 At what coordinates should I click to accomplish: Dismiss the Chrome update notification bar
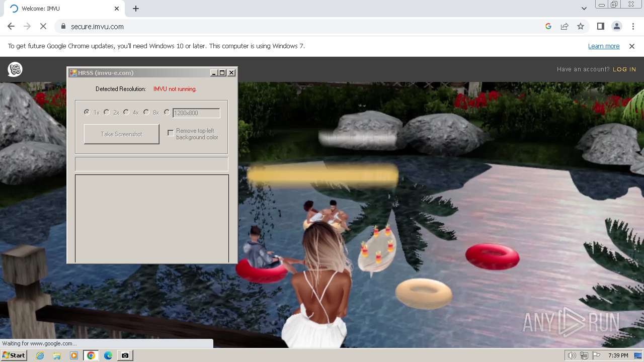click(632, 46)
